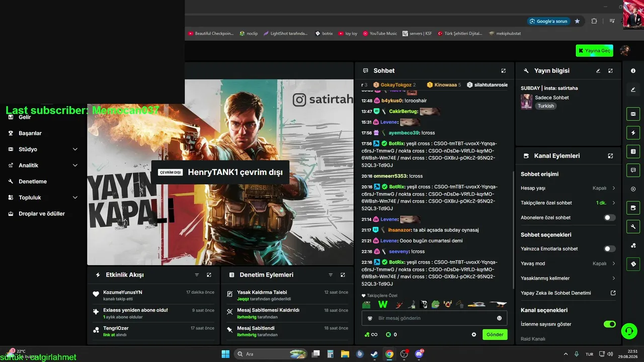Open Hesap yaşı setting chevron
The image size is (644, 362).
[x=614, y=188]
